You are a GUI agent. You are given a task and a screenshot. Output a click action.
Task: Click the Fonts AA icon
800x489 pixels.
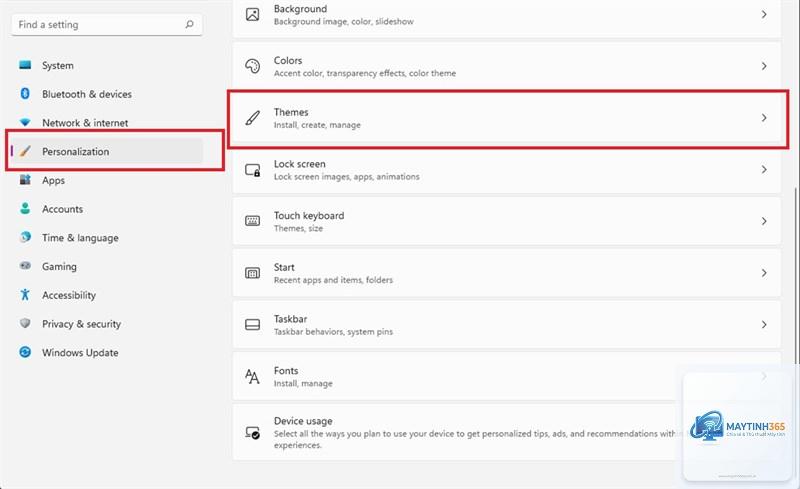(252, 377)
